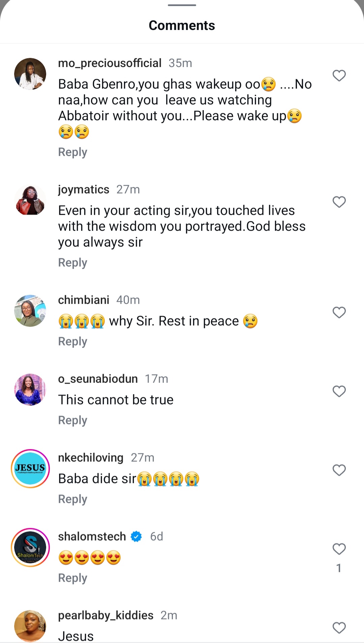Like pearlbaby_kiddies' Jesus comment

pyautogui.click(x=339, y=628)
